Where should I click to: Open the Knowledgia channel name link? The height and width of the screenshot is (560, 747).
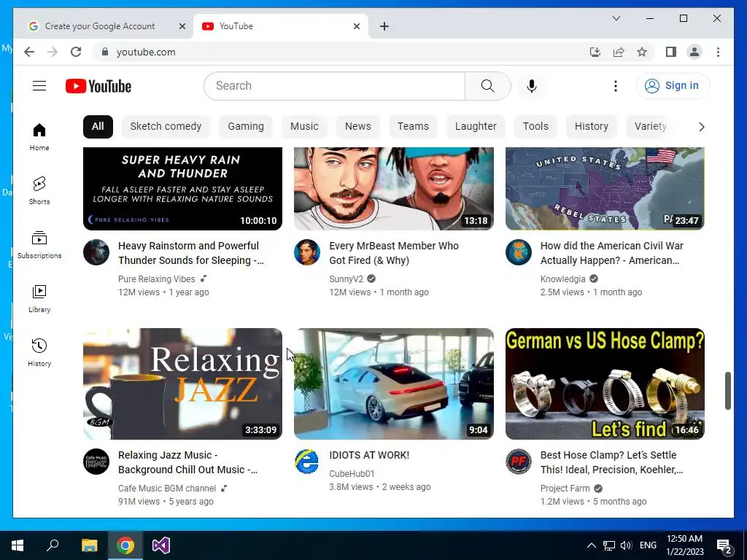point(562,279)
